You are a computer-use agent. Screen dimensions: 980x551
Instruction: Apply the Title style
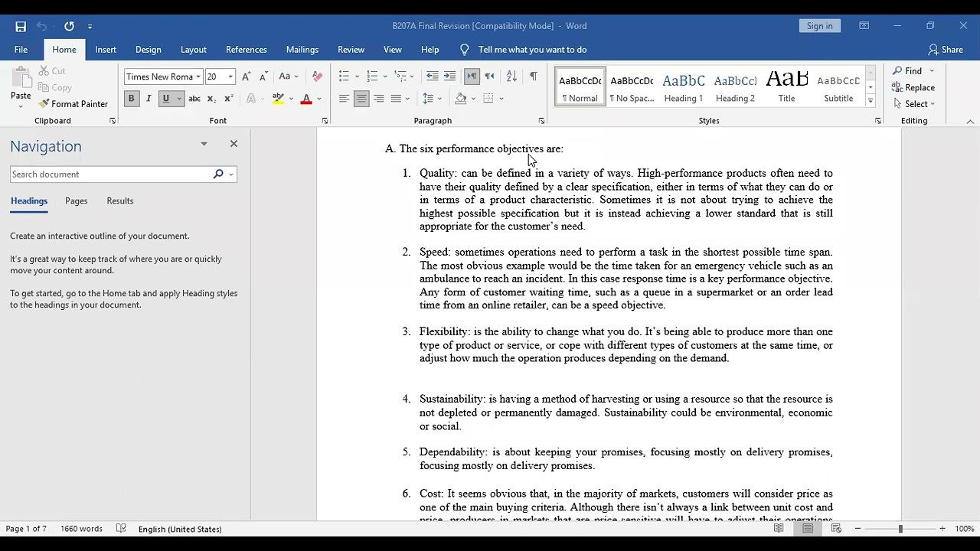[787, 86]
